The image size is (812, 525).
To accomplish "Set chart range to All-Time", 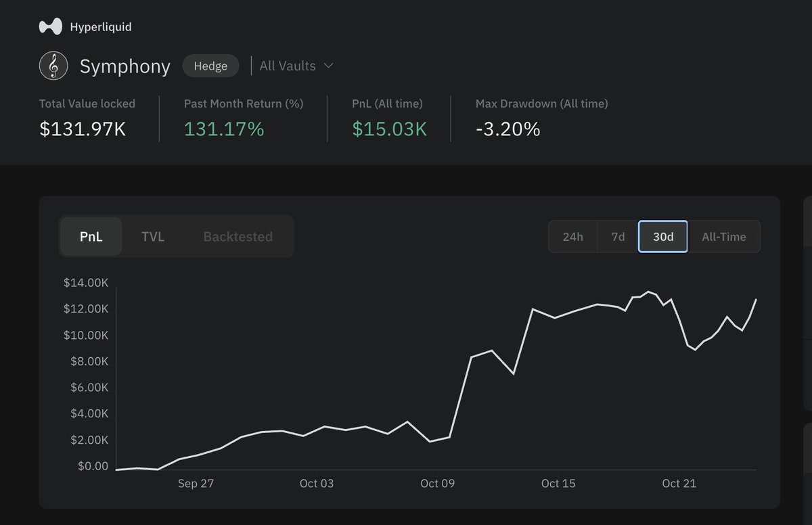I will tap(724, 237).
